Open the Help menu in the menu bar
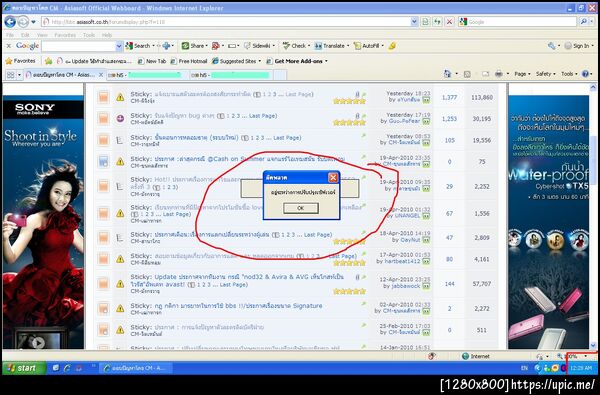The width and height of the screenshot is (600, 395). [107, 35]
